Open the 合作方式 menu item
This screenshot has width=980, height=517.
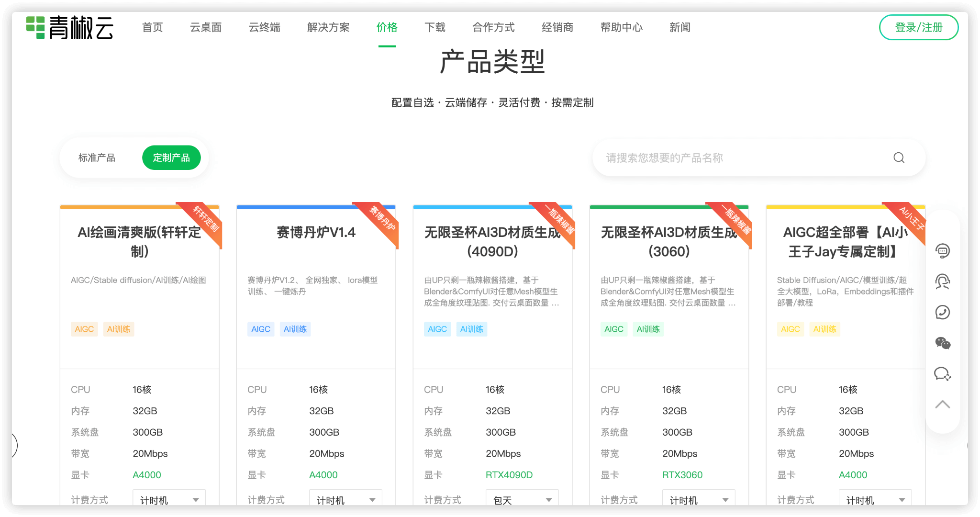click(493, 27)
